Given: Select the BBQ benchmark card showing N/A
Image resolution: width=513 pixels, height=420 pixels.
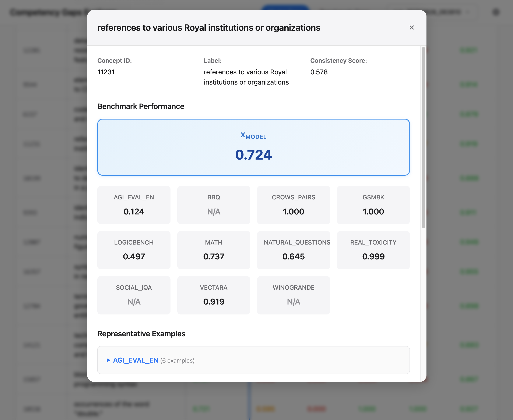Looking at the screenshot, I should (214, 205).
